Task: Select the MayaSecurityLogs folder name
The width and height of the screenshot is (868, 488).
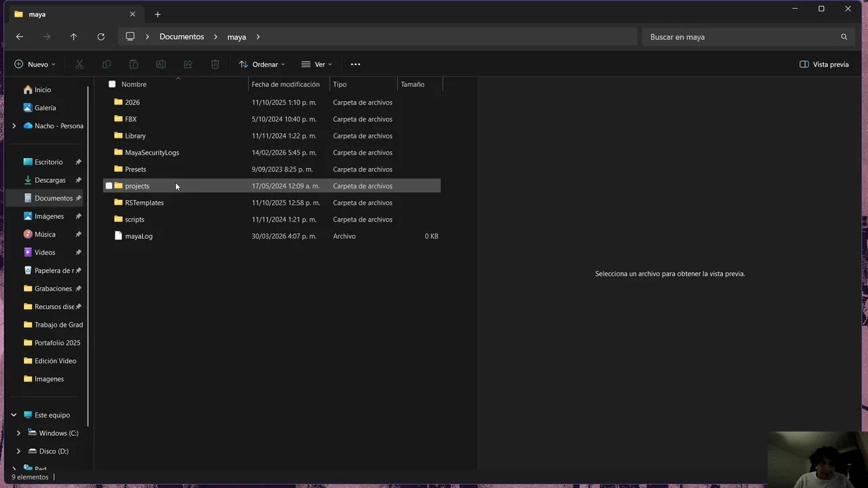Action: coord(152,152)
